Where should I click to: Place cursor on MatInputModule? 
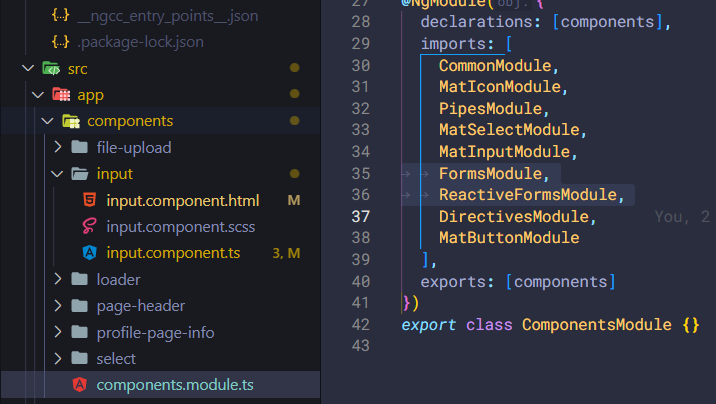click(x=505, y=152)
